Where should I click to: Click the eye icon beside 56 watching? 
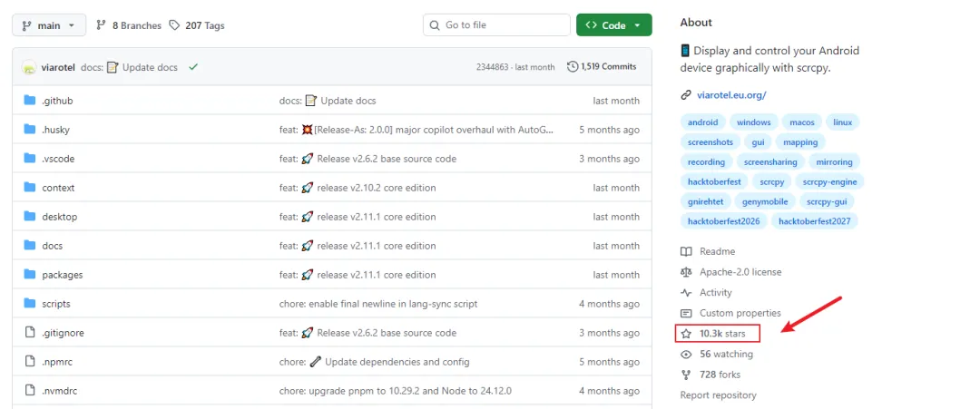(x=686, y=354)
